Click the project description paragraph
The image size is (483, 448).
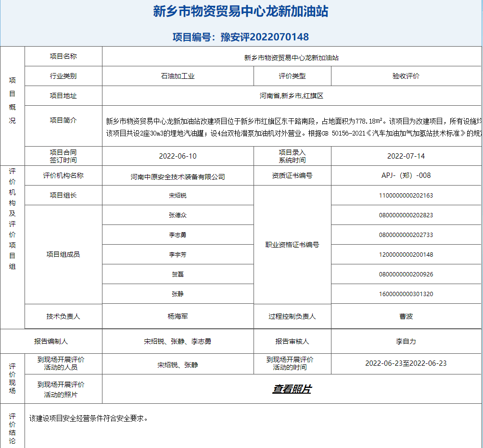click(294, 127)
